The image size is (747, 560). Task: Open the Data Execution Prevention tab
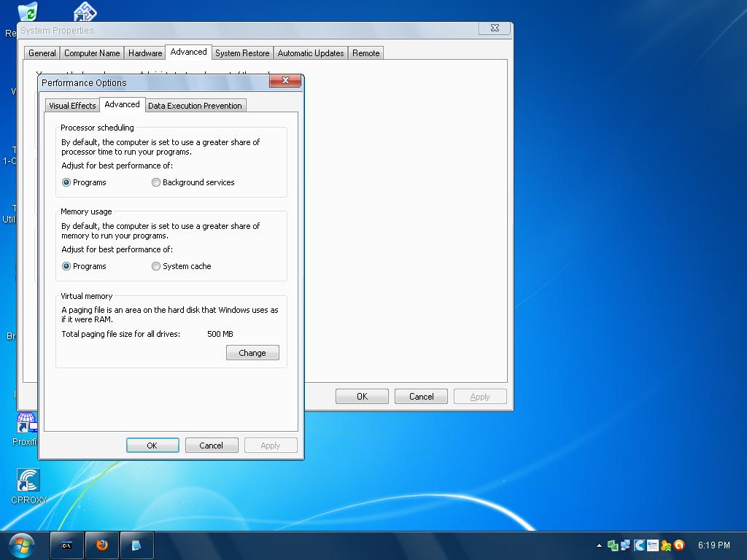coord(195,106)
